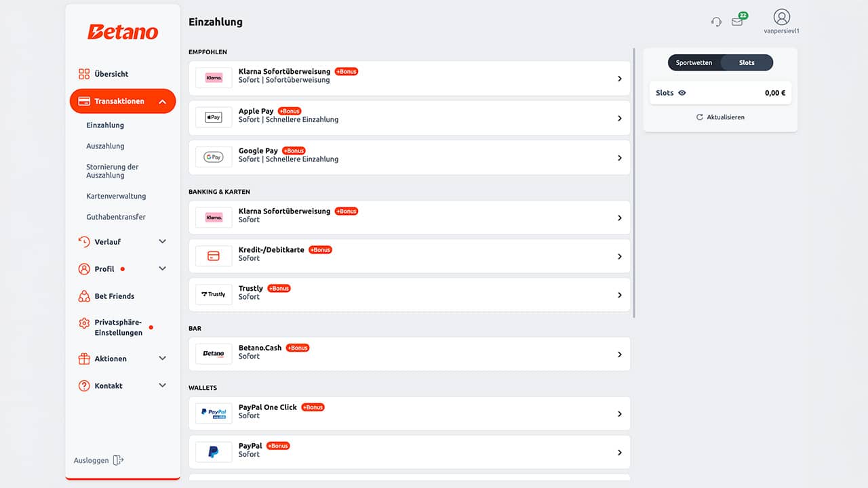Open the messages envelope icon
Image resolution: width=868 pixels, height=488 pixels.
(x=737, y=22)
